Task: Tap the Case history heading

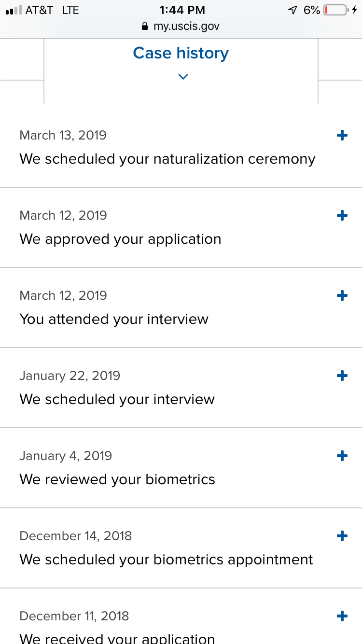Action: 181,53
